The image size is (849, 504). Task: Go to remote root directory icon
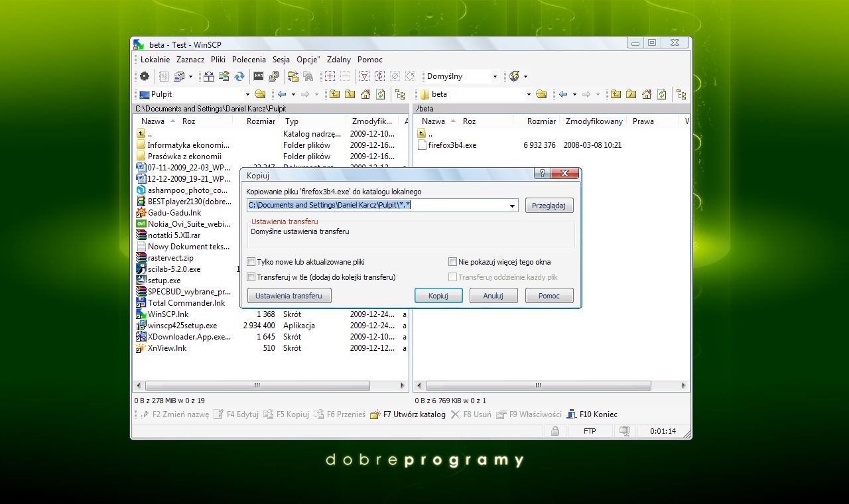(x=631, y=94)
